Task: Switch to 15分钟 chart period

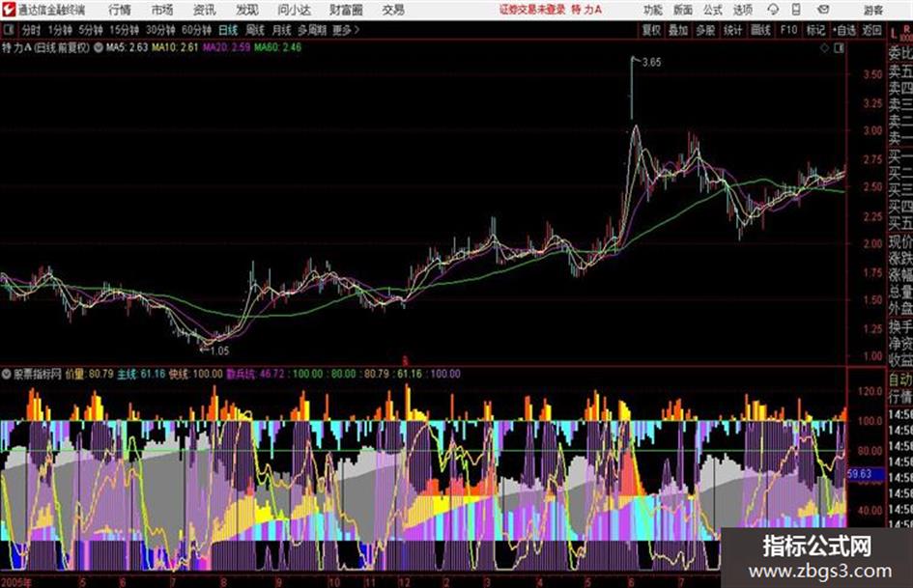Action: coord(124,30)
